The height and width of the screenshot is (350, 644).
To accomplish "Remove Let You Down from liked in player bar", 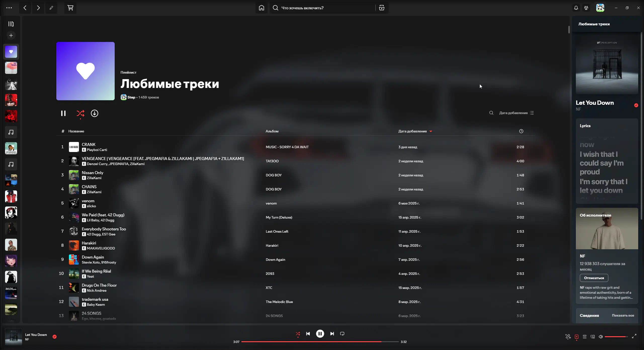I will point(55,337).
